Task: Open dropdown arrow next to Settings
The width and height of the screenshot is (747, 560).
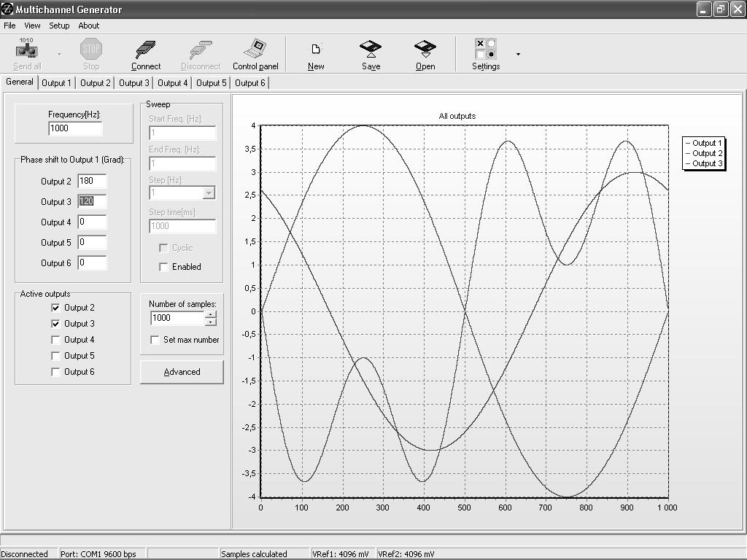Action: [518, 54]
